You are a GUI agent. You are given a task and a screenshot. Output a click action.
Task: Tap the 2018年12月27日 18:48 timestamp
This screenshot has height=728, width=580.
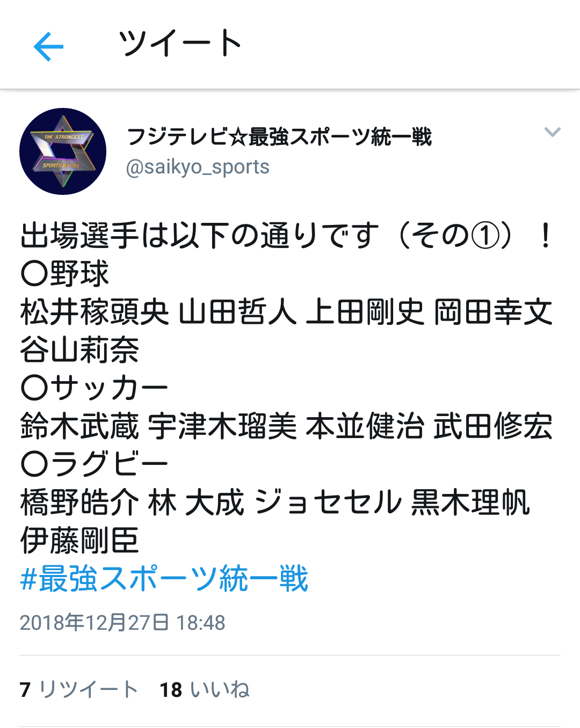click(x=122, y=623)
